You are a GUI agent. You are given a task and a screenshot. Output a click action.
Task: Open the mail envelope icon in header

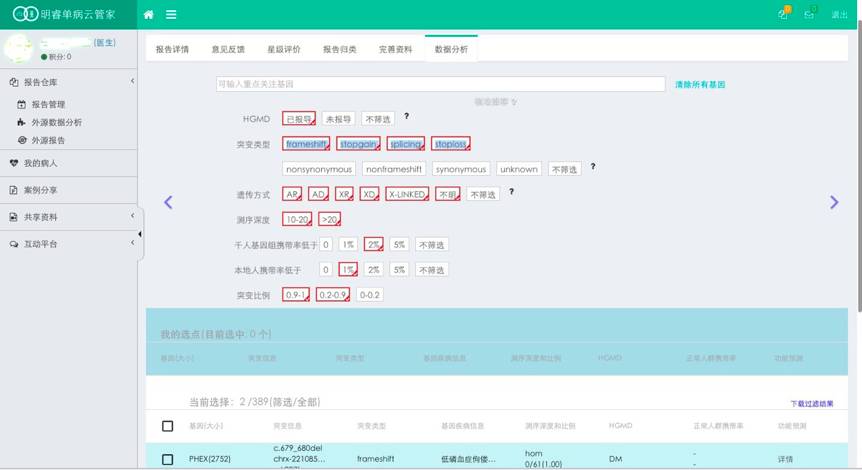809,15
